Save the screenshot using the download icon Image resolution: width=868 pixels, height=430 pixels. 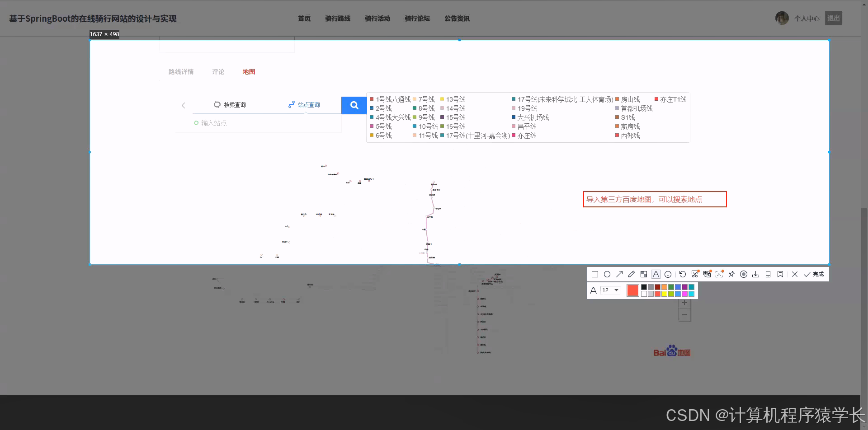[755, 274]
